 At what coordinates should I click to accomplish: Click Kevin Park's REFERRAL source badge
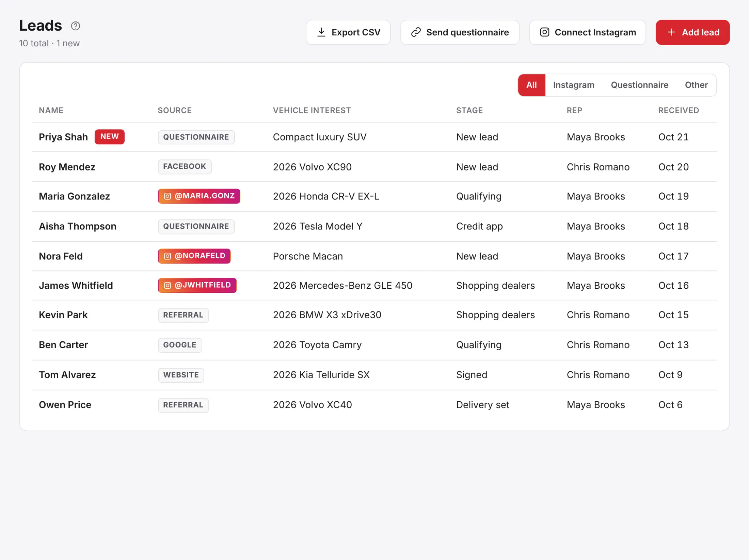[x=183, y=315]
